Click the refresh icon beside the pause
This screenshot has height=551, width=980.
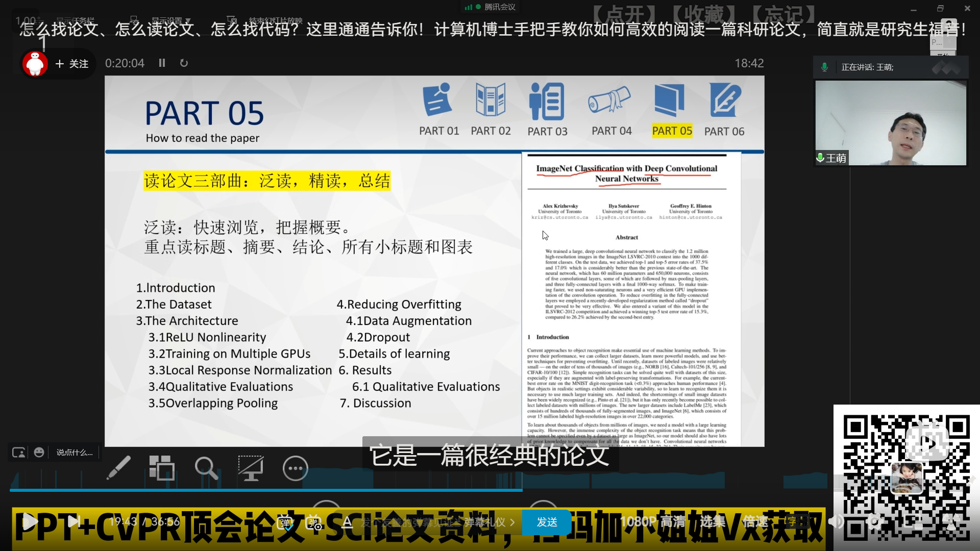click(x=184, y=63)
